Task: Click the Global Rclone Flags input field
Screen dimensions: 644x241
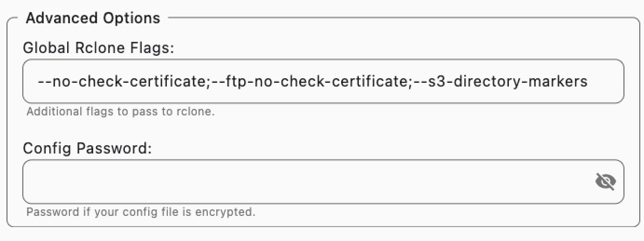Action: pyautogui.click(x=323, y=81)
